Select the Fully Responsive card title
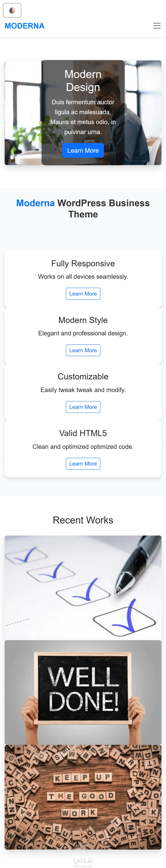Screen dimensions: 166x868 (x=83, y=264)
